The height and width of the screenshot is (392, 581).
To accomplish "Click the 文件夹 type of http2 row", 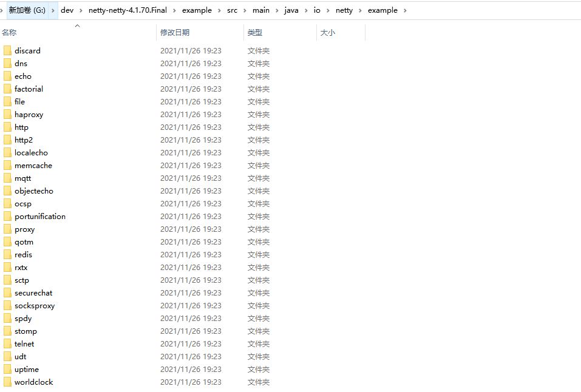I will pyautogui.click(x=259, y=140).
